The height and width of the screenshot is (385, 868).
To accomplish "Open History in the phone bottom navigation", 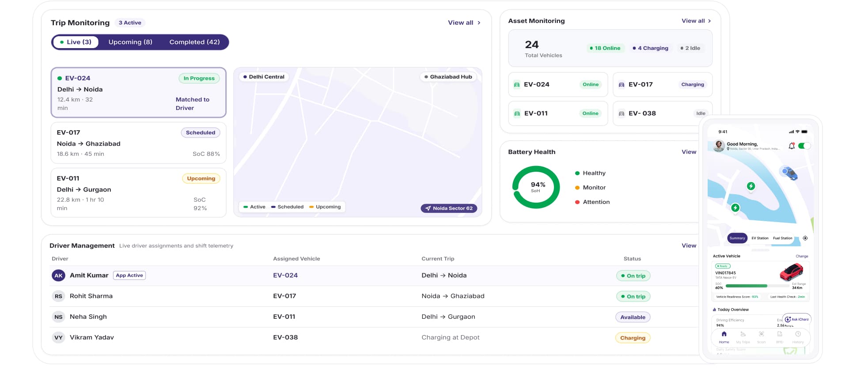I will [x=798, y=337].
